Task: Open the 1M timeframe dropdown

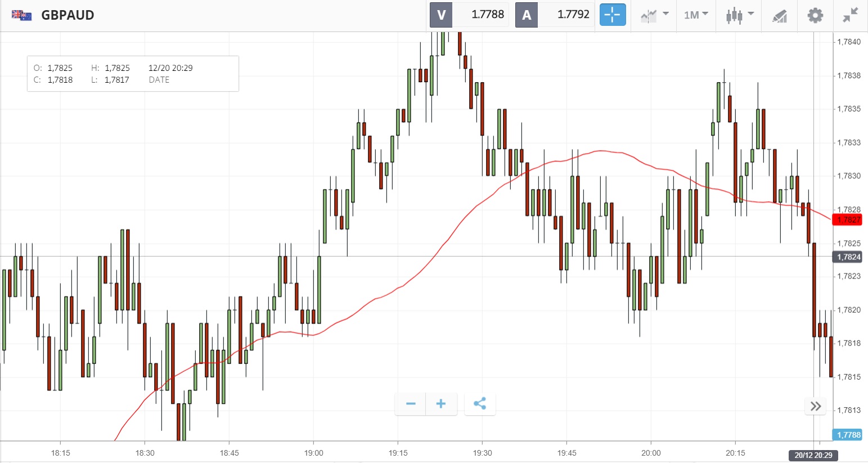Action: pos(696,15)
